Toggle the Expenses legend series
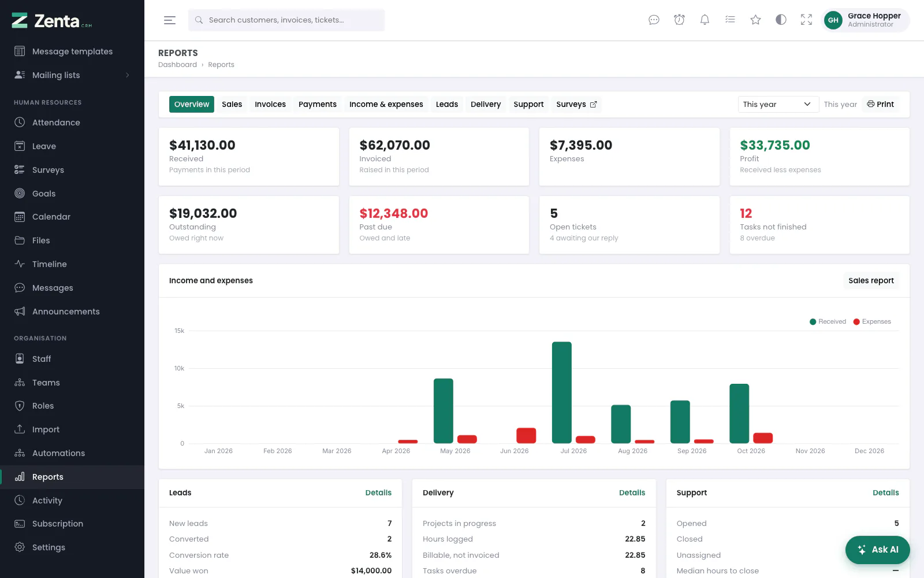The height and width of the screenshot is (578, 924). (872, 321)
